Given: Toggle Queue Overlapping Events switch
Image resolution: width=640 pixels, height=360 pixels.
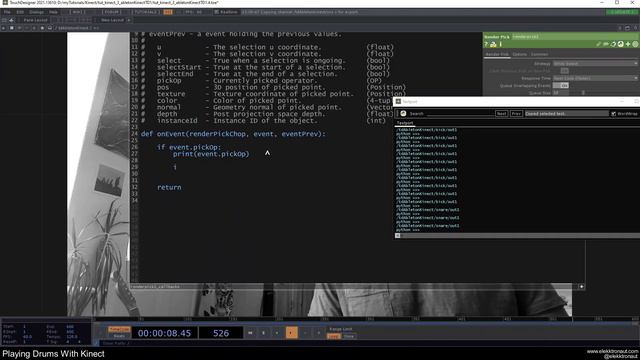Looking at the screenshot, I should point(560,86).
